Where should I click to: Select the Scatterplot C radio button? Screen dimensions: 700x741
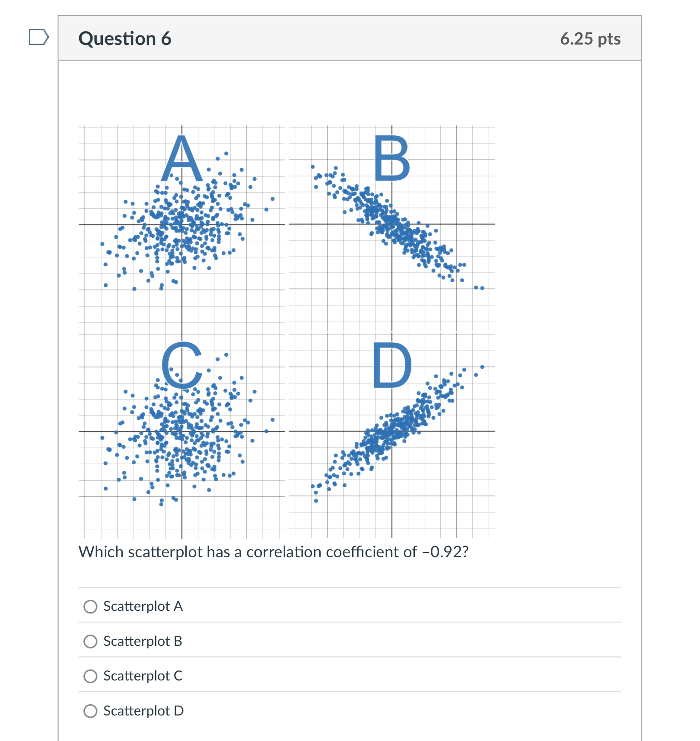[90, 676]
